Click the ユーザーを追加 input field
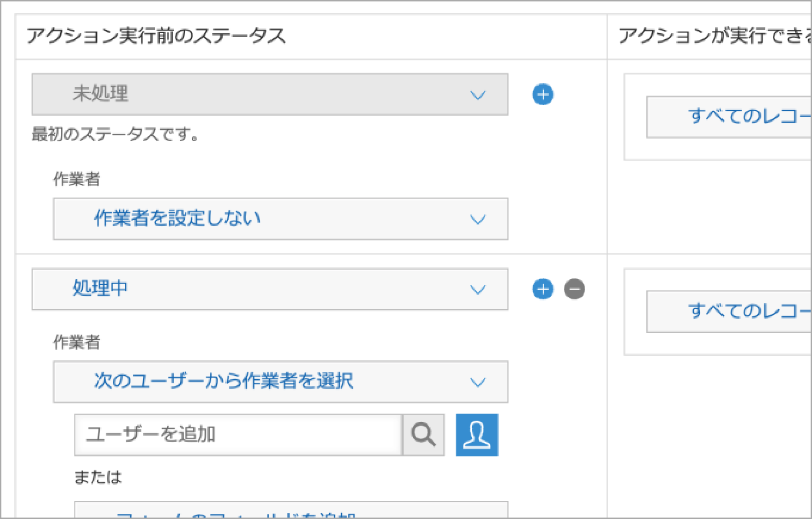The height and width of the screenshot is (519, 812). point(238,435)
